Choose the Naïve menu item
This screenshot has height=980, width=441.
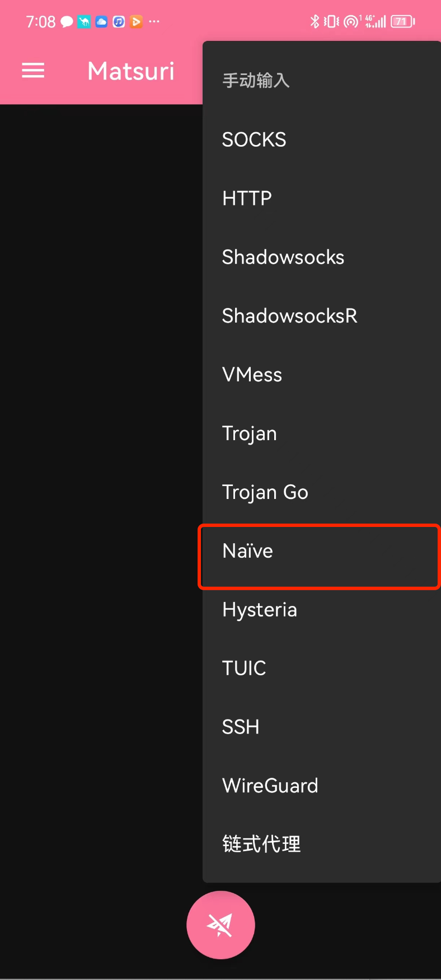click(x=247, y=551)
